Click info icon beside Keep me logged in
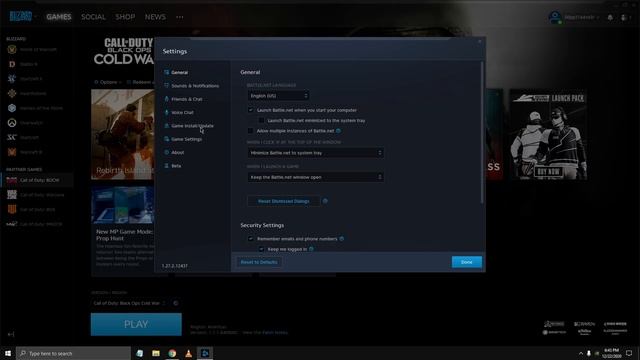The height and width of the screenshot is (360, 640). (311, 249)
